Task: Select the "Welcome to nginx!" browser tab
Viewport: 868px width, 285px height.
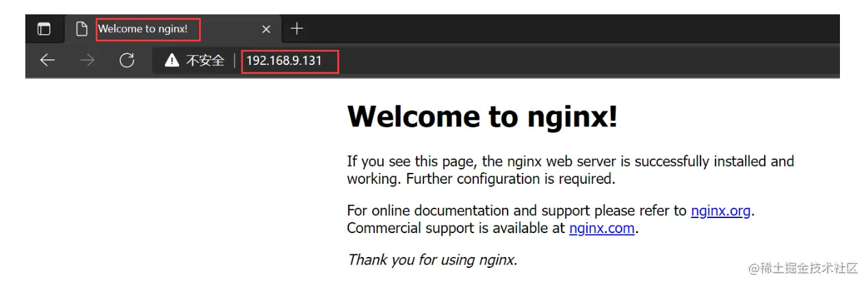Action: coord(173,29)
